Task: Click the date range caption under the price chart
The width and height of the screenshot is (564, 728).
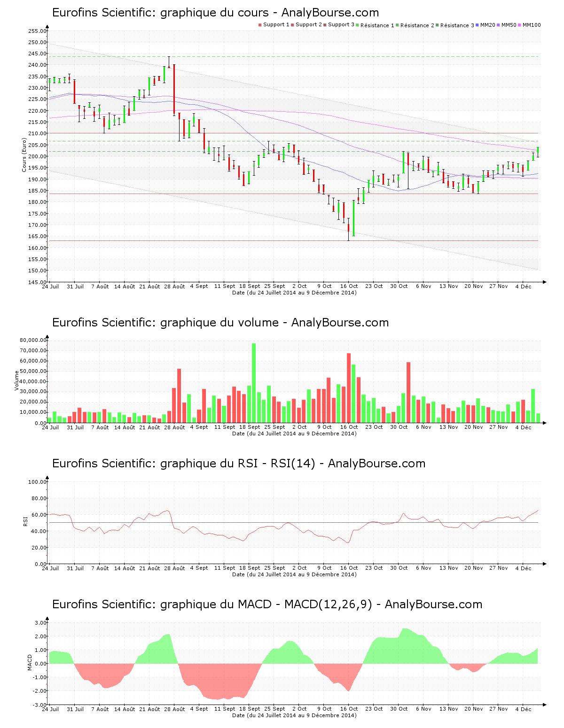Action: (294, 293)
